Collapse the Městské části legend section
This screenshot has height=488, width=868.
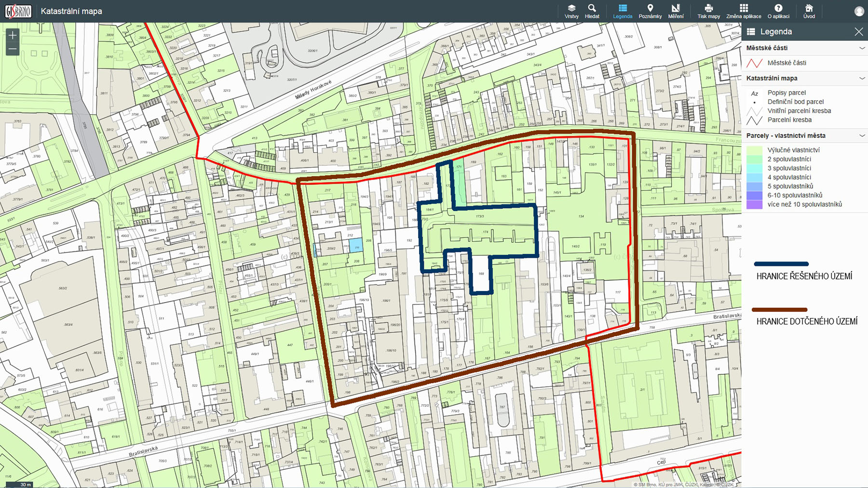tap(862, 48)
